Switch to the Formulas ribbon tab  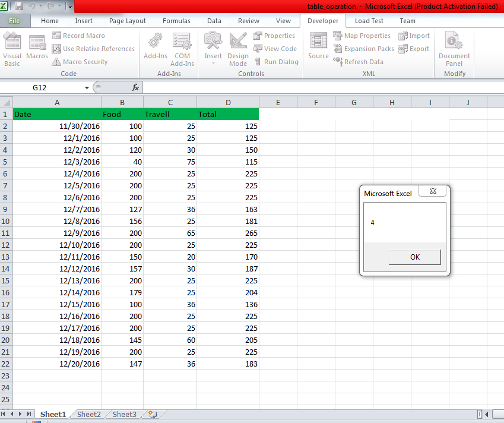pos(176,21)
